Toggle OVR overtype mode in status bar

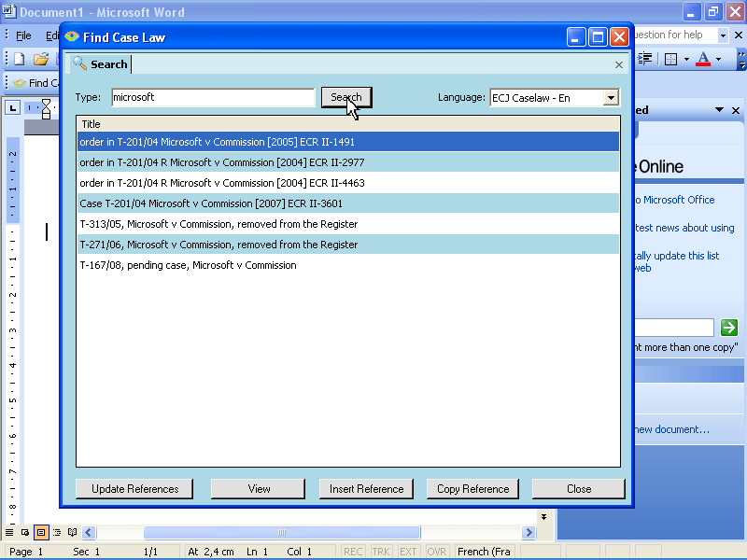pyautogui.click(x=436, y=552)
